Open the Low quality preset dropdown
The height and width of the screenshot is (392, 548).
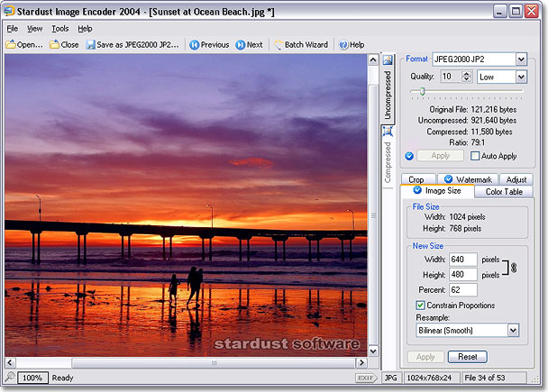tap(521, 77)
